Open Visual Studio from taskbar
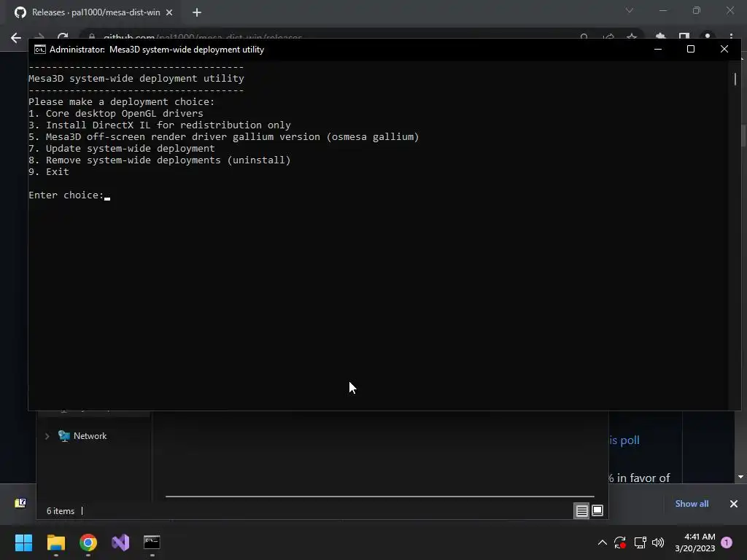The height and width of the screenshot is (560, 747). (x=120, y=542)
